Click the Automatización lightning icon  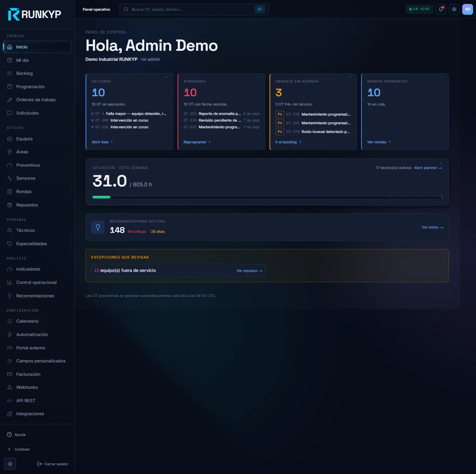[10, 335]
